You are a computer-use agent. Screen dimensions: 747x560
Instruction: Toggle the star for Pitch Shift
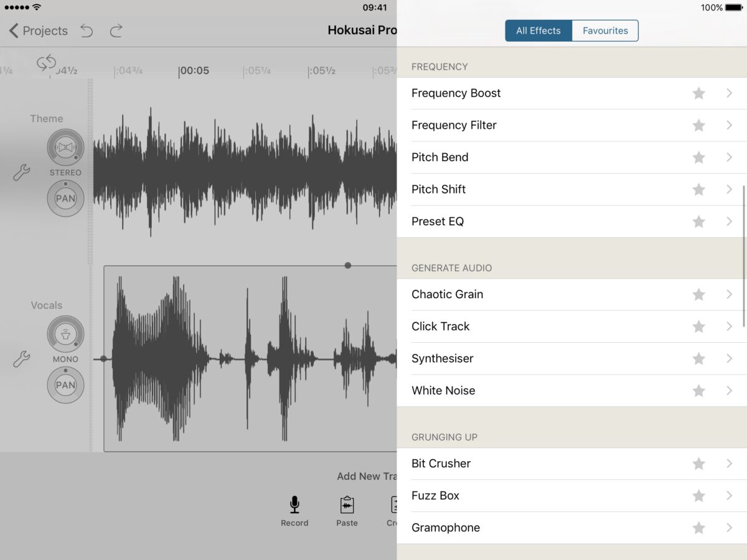698,190
